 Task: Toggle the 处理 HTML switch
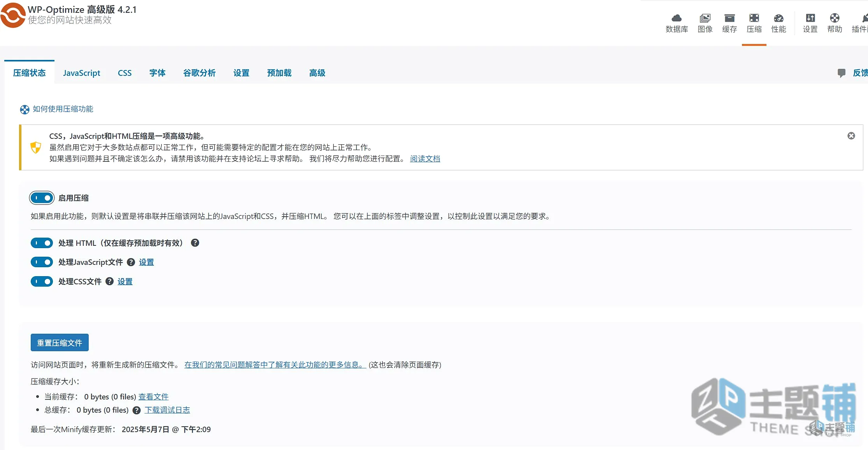click(42, 243)
